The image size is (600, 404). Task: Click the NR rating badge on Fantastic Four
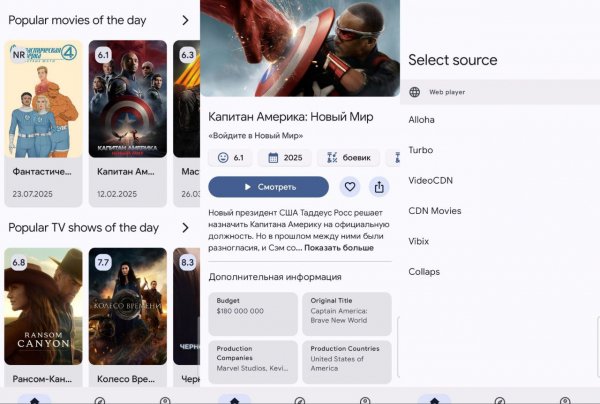pyautogui.click(x=19, y=55)
